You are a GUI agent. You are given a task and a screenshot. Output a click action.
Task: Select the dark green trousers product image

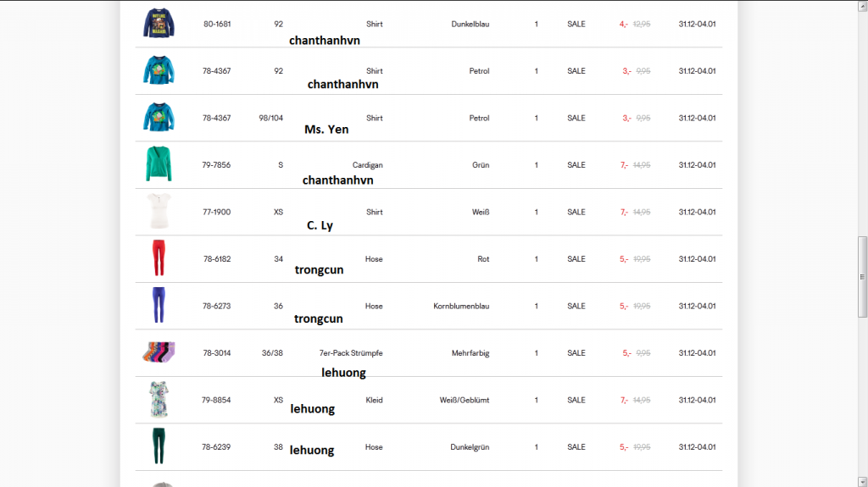[159, 446]
